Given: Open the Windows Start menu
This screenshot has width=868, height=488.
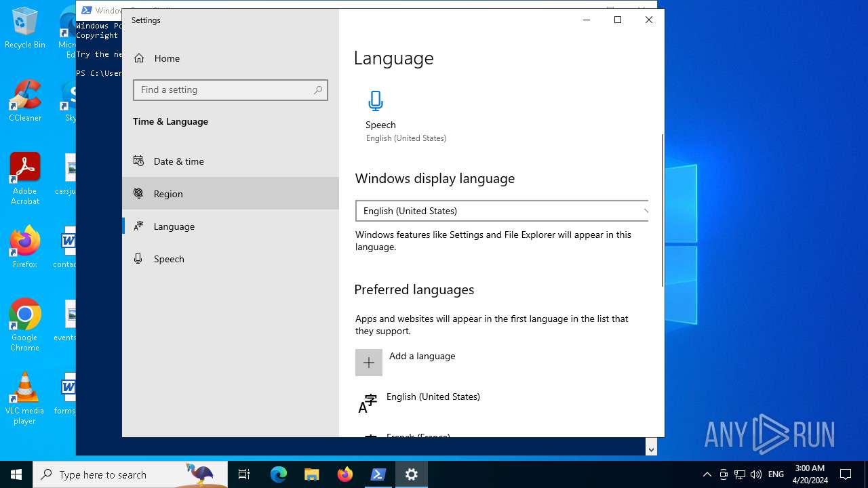Looking at the screenshot, I should click(16, 474).
